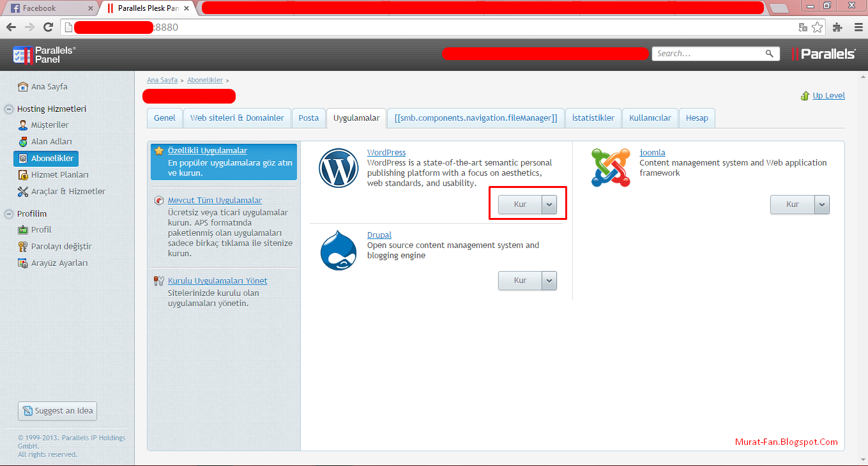Click the WordPress Kur button
The height and width of the screenshot is (466, 868).
pos(520,205)
